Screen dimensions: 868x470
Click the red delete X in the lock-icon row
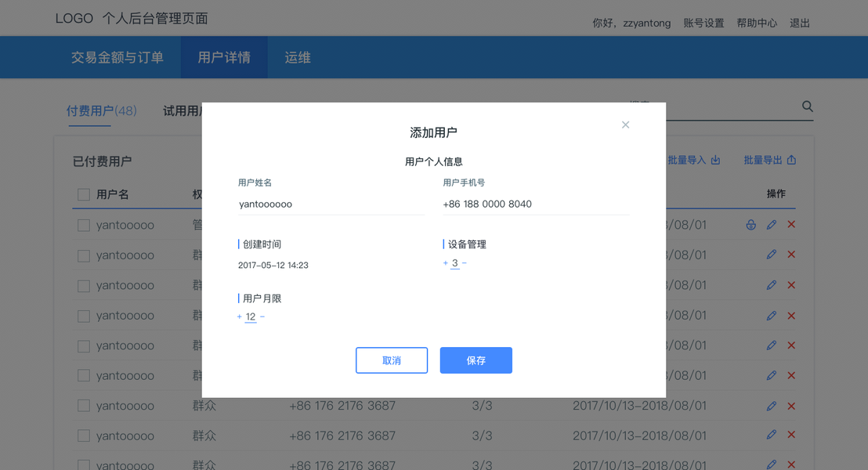791,225
